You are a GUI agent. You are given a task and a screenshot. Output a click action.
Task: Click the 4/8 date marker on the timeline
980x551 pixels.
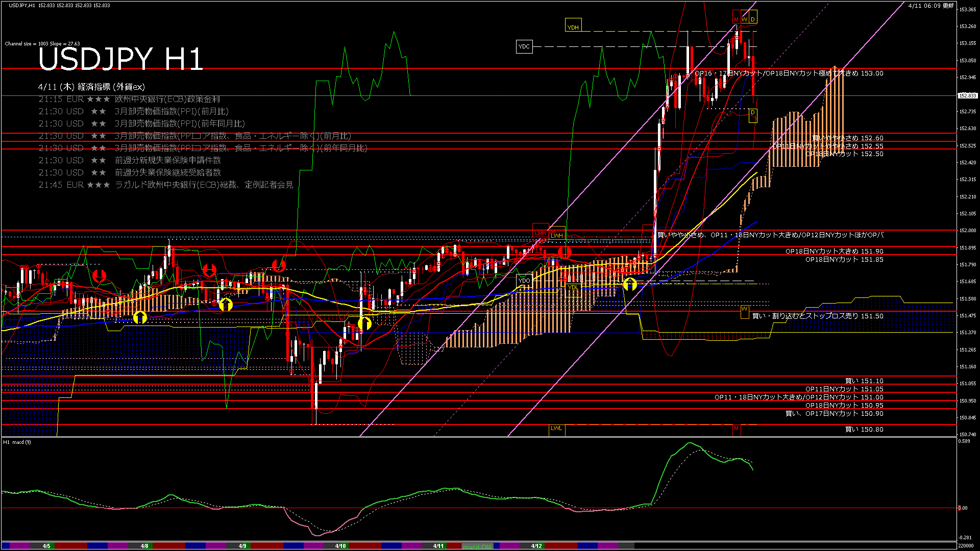144,546
